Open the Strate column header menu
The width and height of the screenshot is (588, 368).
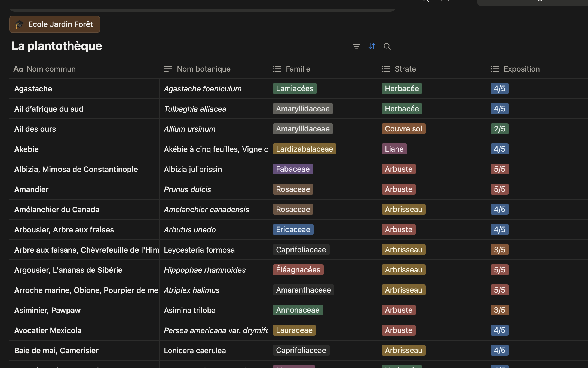(x=405, y=69)
